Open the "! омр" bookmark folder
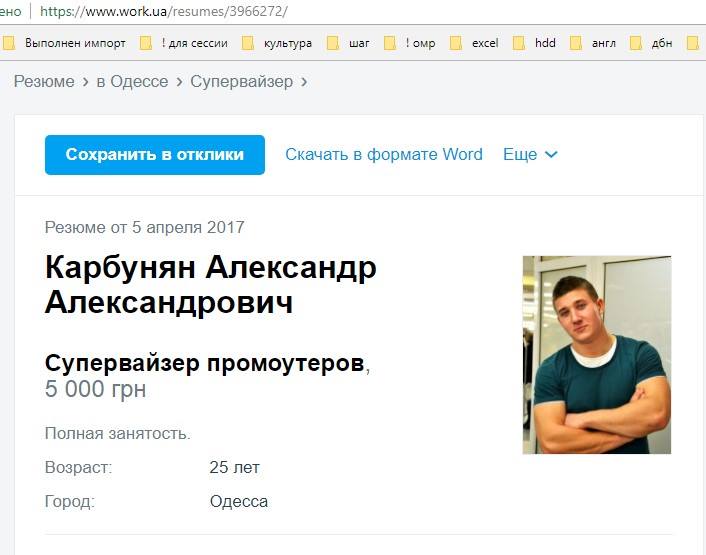706x555 pixels. 410,43
